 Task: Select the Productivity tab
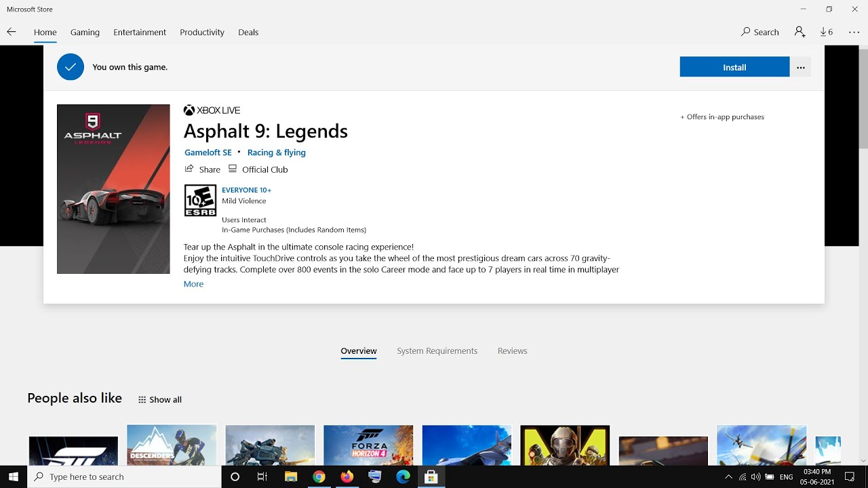pyautogui.click(x=202, y=32)
